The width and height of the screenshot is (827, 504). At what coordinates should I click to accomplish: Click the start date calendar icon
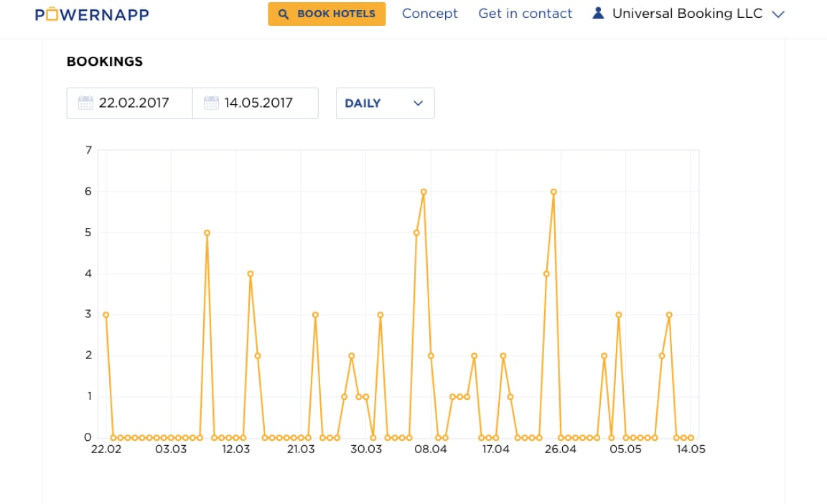click(x=85, y=103)
